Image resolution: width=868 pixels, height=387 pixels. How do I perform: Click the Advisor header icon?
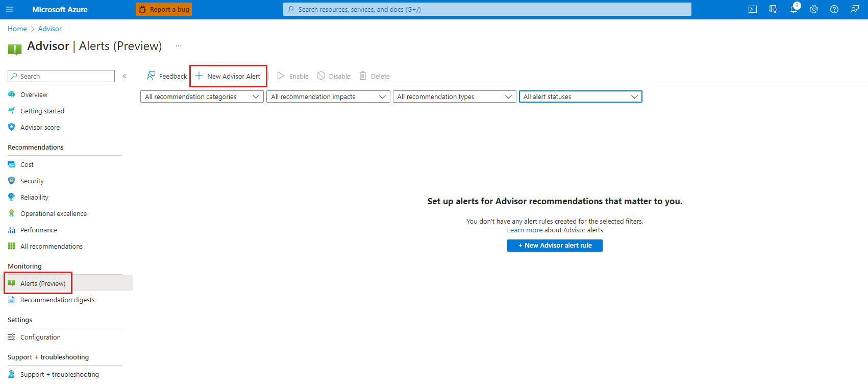coord(15,49)
